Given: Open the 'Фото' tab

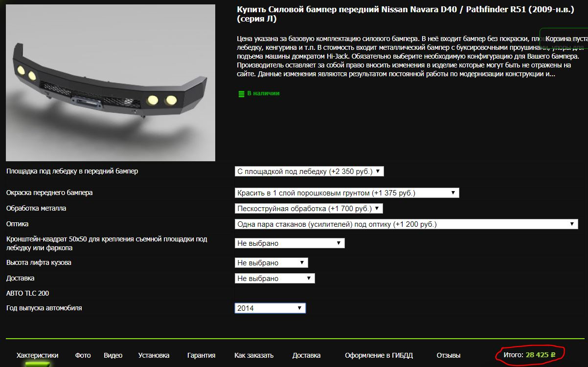Looking at the screenshot, I should click(83, 355).
